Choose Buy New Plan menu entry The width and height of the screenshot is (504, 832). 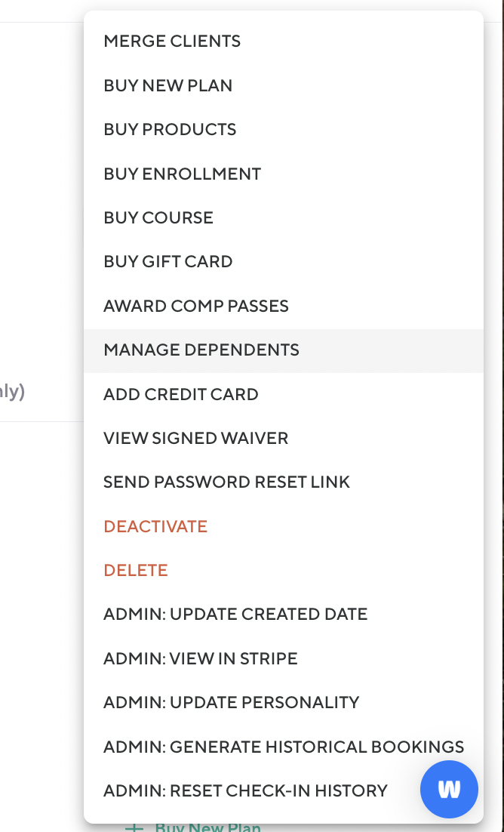pos(168,85)
